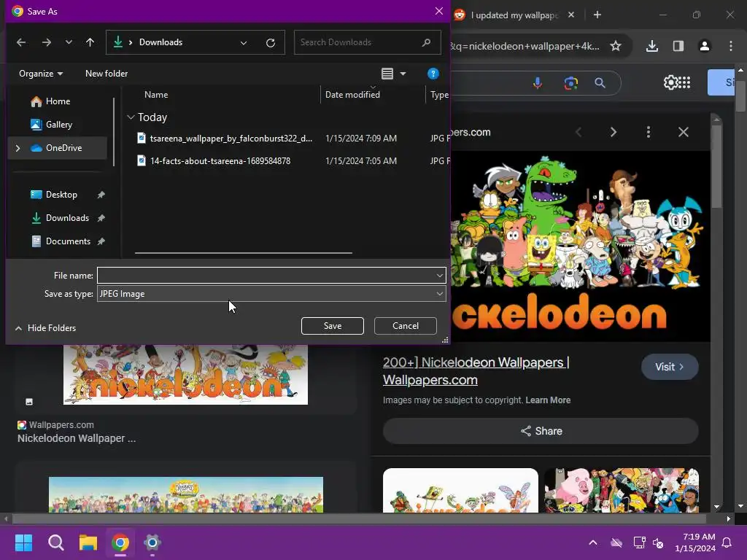Show hidden system tray icons
Screen dimensions: 747x560
(x=593, y=542)
